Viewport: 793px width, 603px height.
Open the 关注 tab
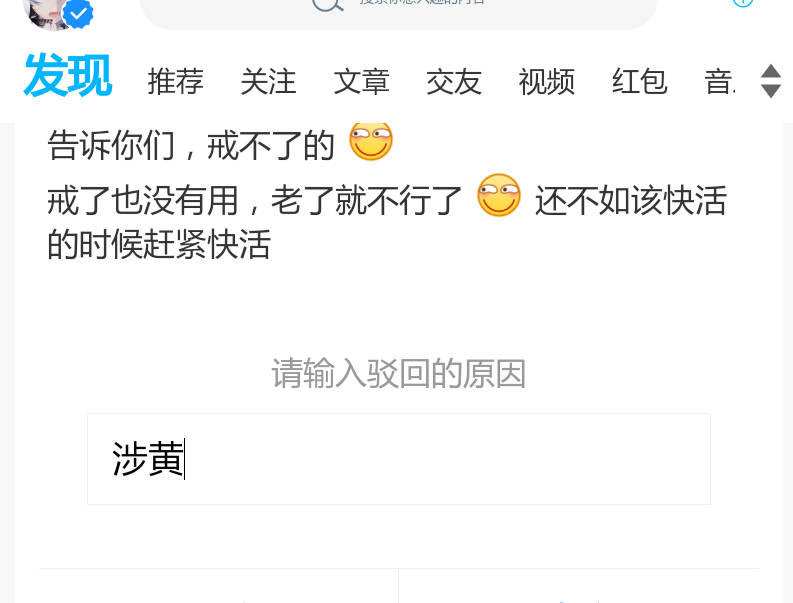[268, 81]
